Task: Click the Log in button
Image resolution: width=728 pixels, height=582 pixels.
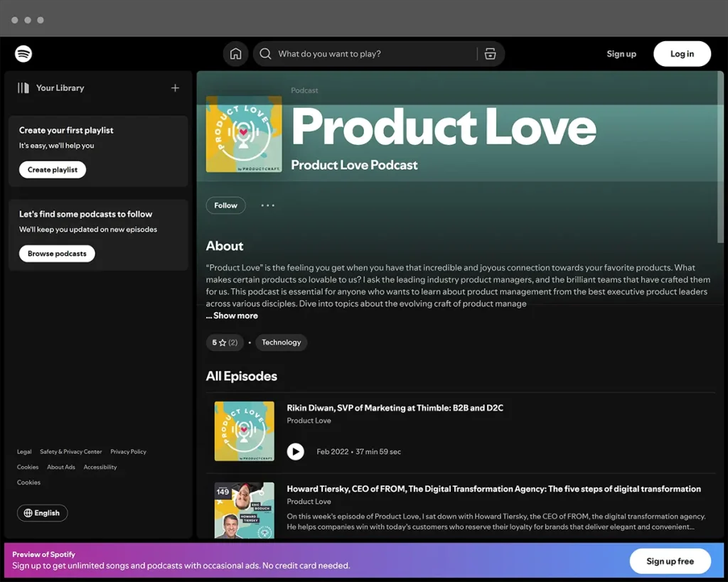Action: click(681, 53)
